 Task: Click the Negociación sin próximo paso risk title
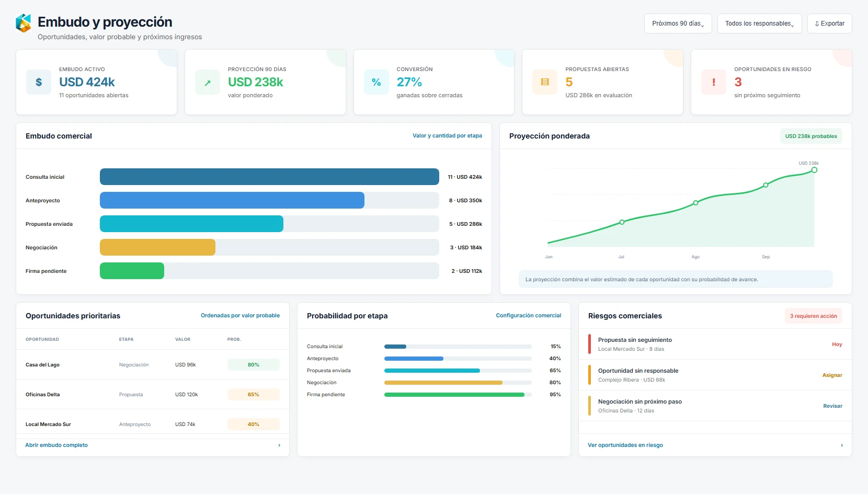click(640, 401)
